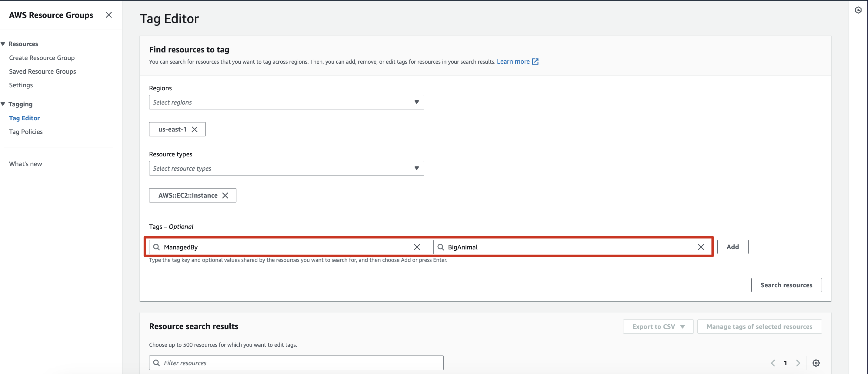
Task: Click the ManagedBy tag key field
Action: coord(286,247)
